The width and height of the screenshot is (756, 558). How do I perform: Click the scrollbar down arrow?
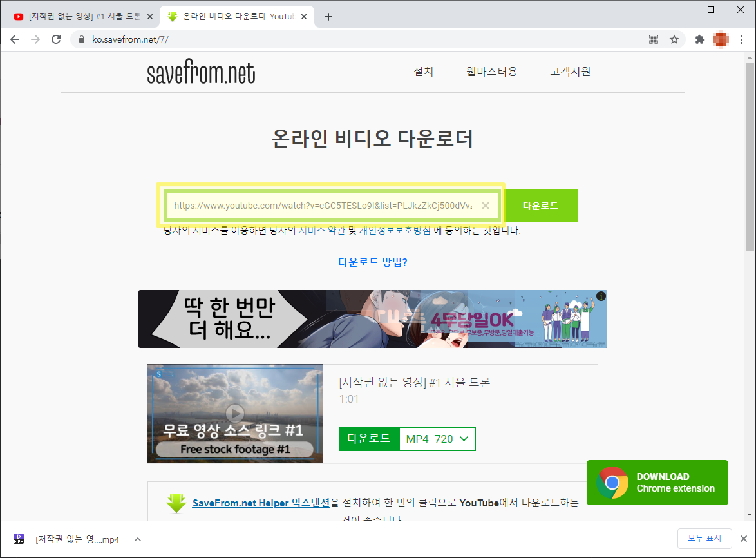click(x=750, y=515)
